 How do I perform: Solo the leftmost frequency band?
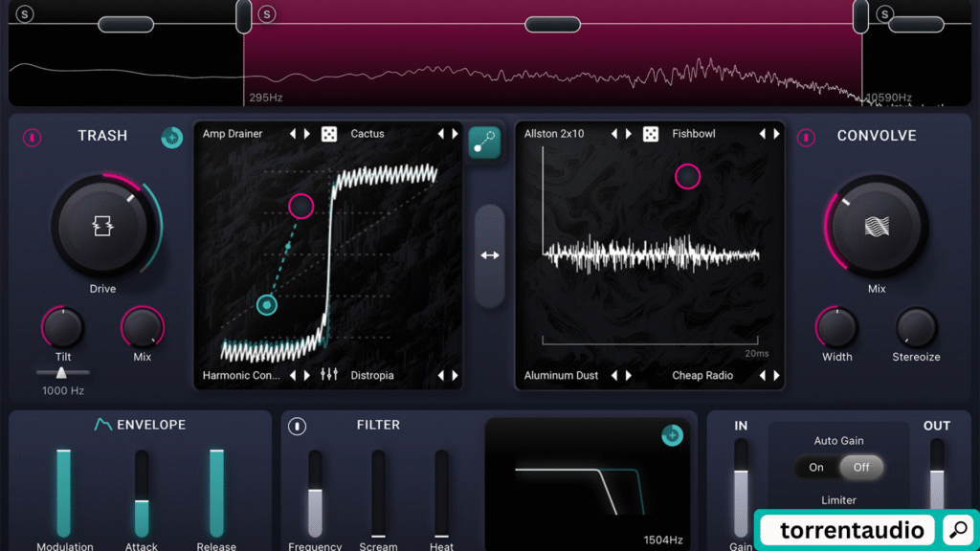pyautogui.click(x=24, y=13)
